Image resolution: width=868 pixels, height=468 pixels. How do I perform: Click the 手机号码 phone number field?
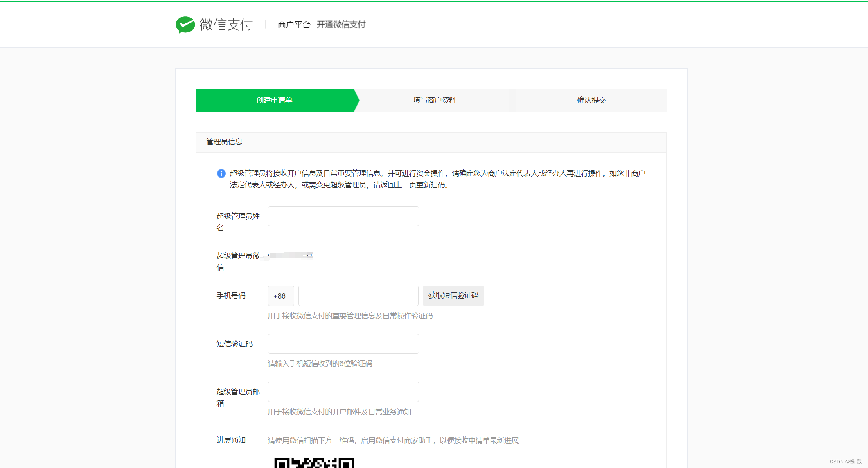(358, 296)
